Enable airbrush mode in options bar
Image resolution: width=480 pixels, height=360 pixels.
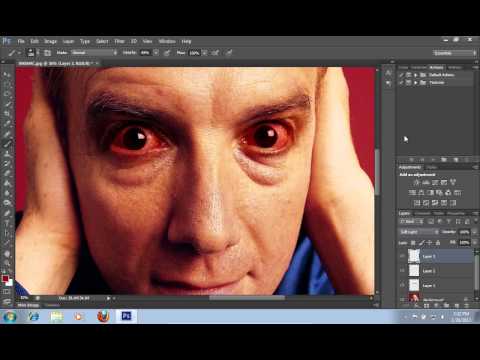tap(216, 53)
